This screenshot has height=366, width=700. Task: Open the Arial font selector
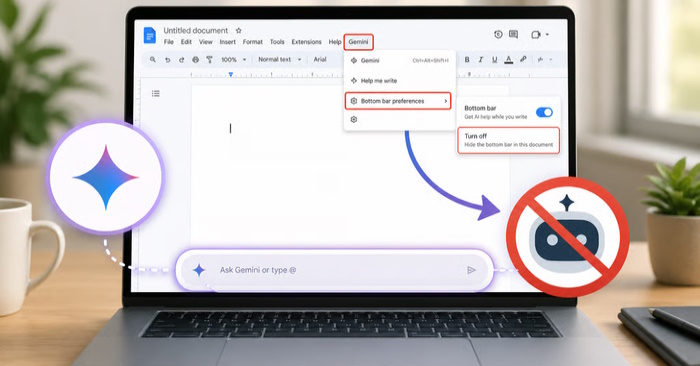320,59
